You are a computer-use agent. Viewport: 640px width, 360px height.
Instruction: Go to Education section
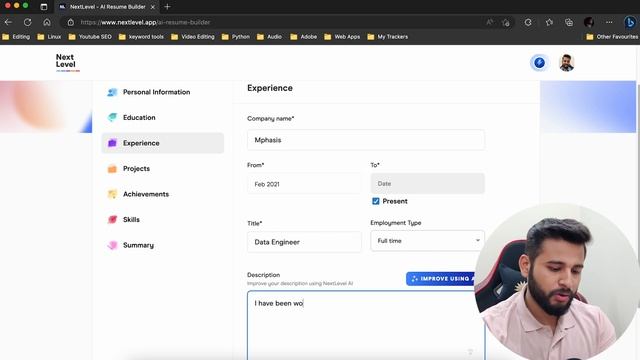162,118
